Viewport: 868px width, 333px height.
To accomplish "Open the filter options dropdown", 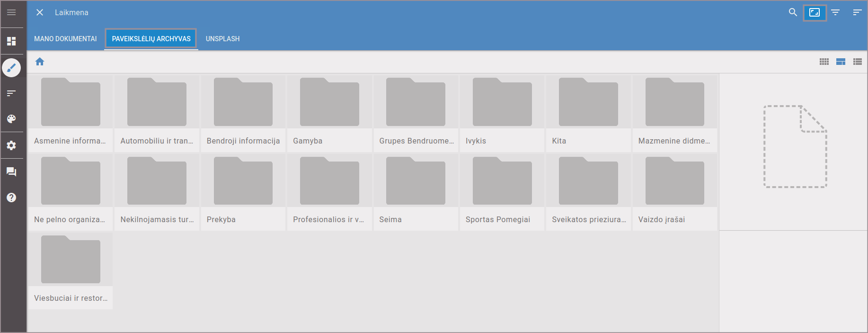I will point(835,12).
